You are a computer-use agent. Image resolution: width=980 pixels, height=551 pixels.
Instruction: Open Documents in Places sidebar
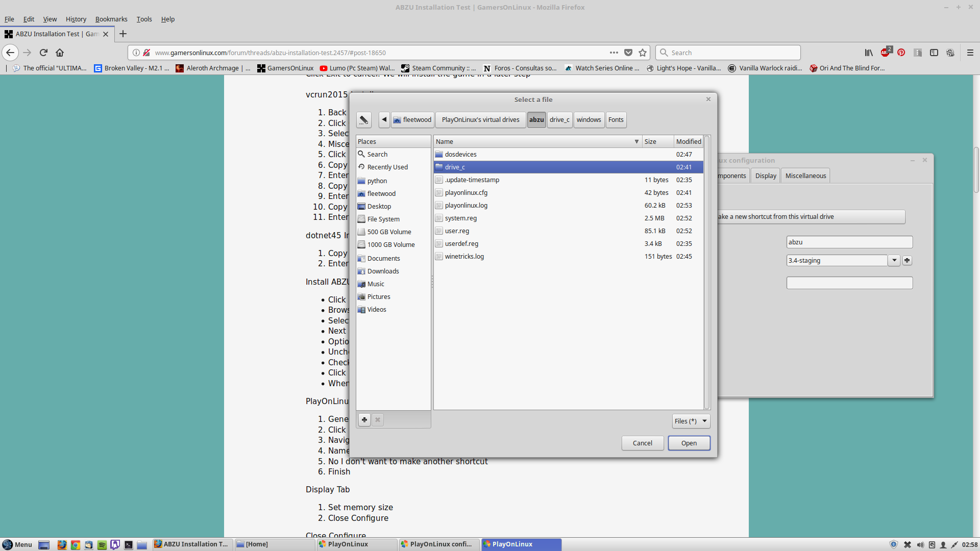click(x=393, y=258)
